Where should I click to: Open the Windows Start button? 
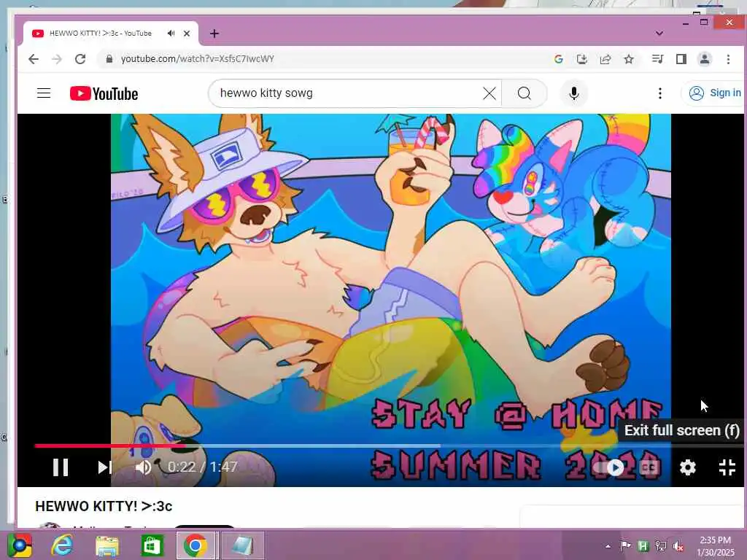(20, 545)
